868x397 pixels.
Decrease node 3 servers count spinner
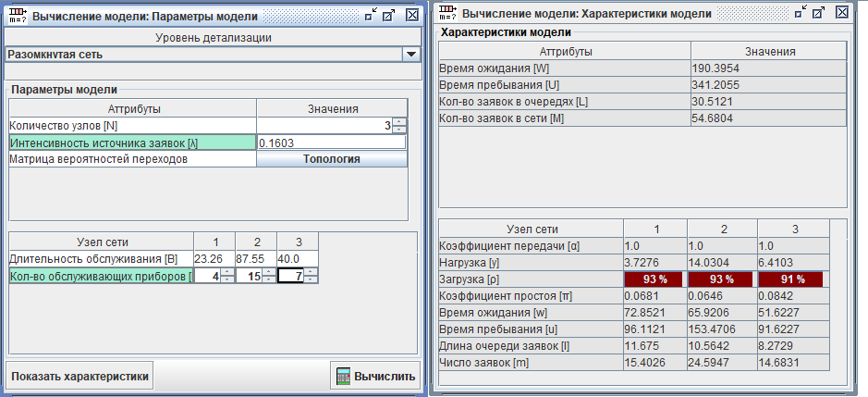(311, 279)
